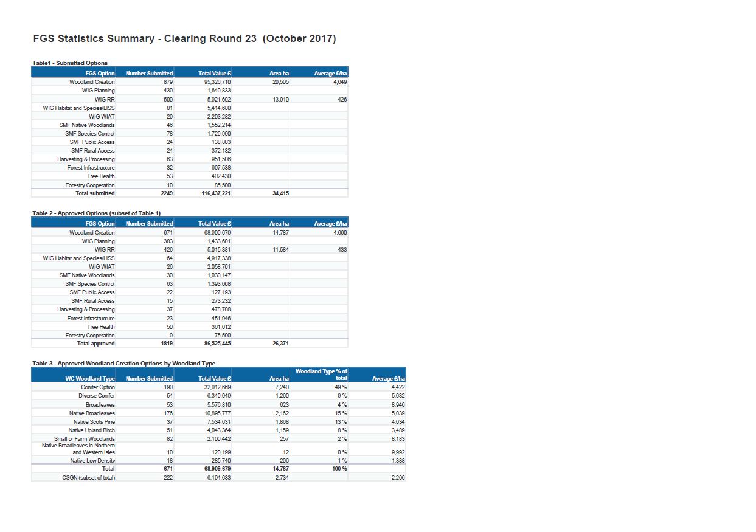Click total value 86,525,445 in Table 2
The height and width of the screenshot is (532, 756).
[x=216, y=344]
